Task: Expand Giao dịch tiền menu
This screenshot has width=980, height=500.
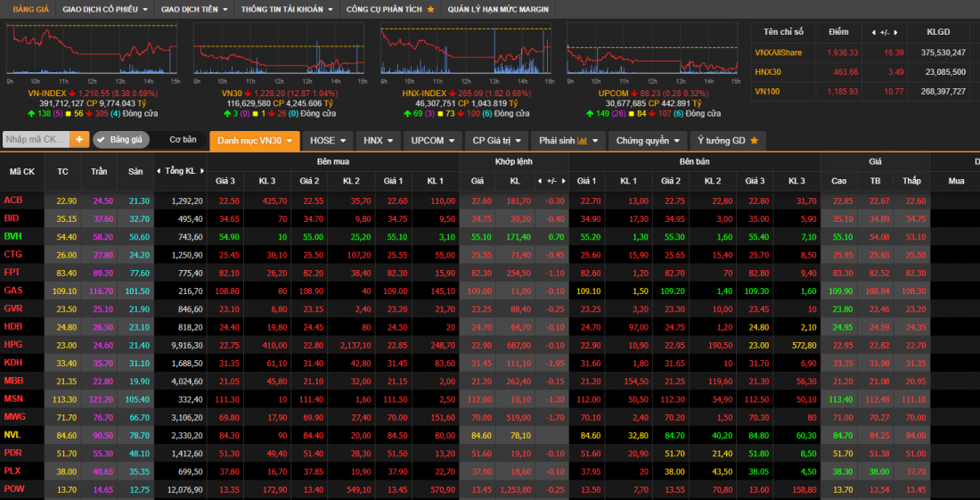Action: [193, 10]
